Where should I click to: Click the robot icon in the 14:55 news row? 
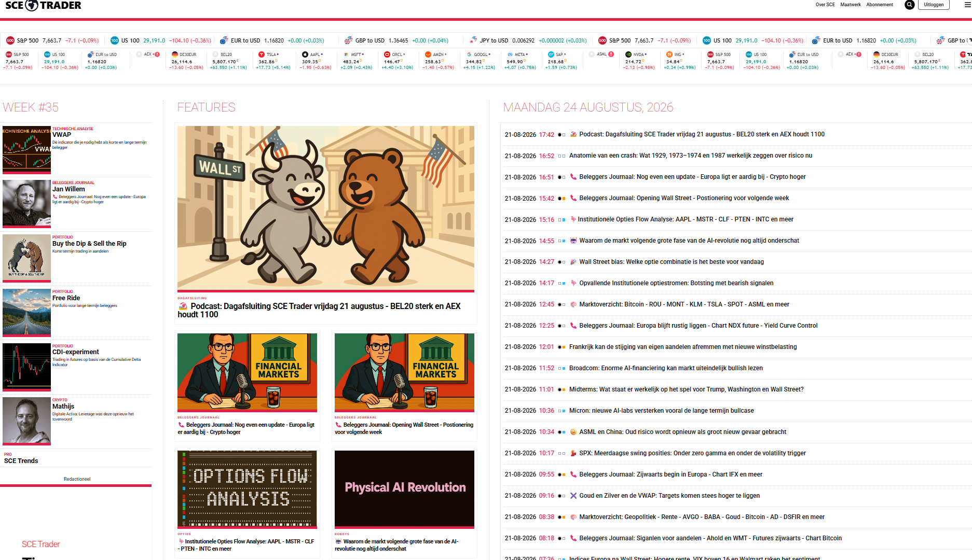pos(573,241)
